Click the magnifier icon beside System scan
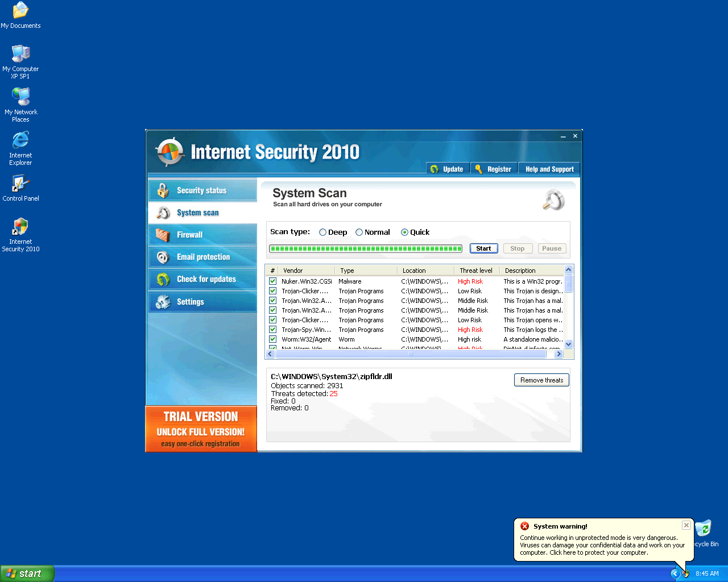 pyautogui.click(x=163, y=213)
